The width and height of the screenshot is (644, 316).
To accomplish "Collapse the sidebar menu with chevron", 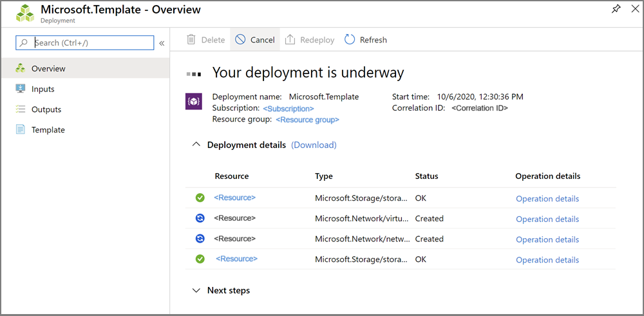I will click(x=162, y=43).
